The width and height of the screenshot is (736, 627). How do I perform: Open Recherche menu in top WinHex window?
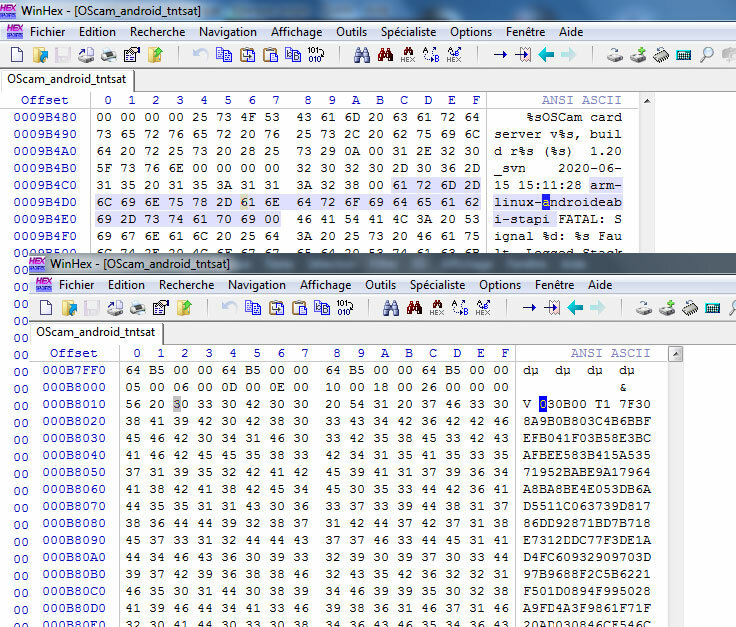(x=158, y=32)
